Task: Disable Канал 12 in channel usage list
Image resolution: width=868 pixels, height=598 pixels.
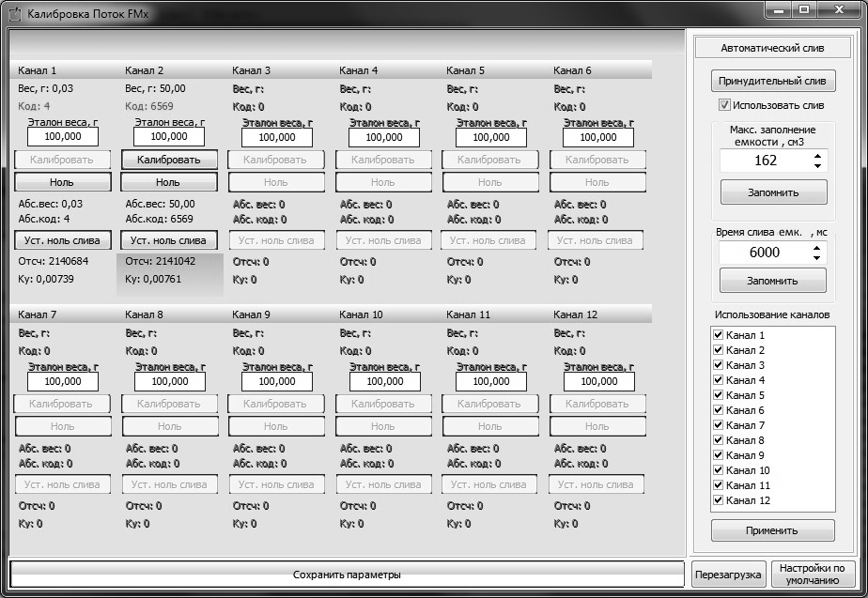Action: tap(718, 500)
